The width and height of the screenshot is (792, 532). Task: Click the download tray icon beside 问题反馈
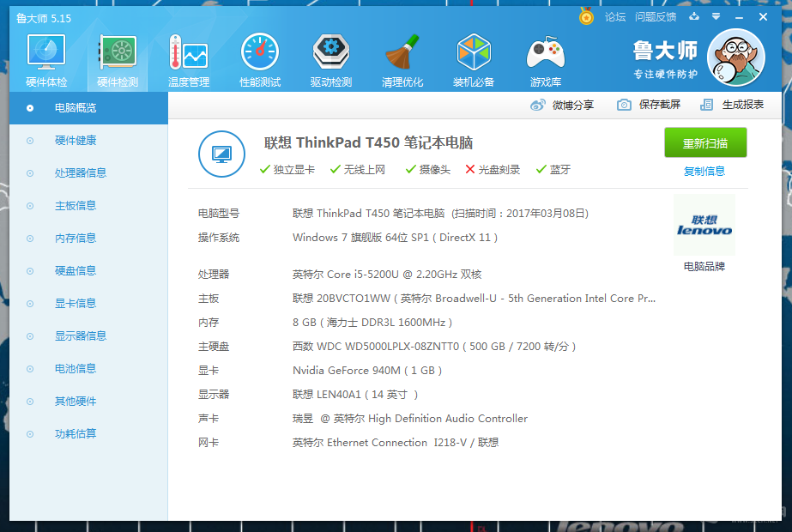[694, 16]
